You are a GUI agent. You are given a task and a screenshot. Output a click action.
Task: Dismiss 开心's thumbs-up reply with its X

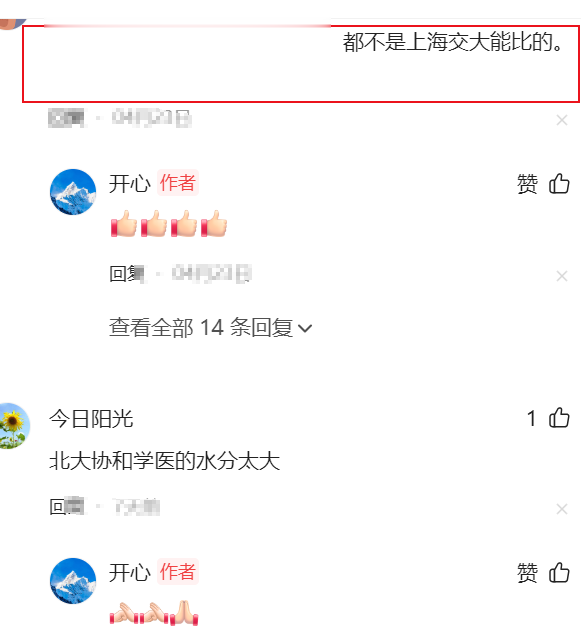[562, 276]
